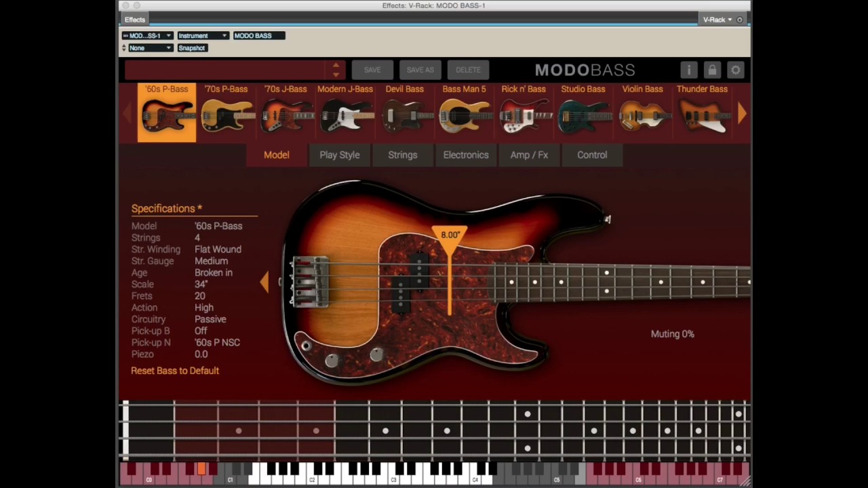This screenshot has height=488, width=868.
Task: Click the split-coil pickup on the bass
Action: [411, 282]
